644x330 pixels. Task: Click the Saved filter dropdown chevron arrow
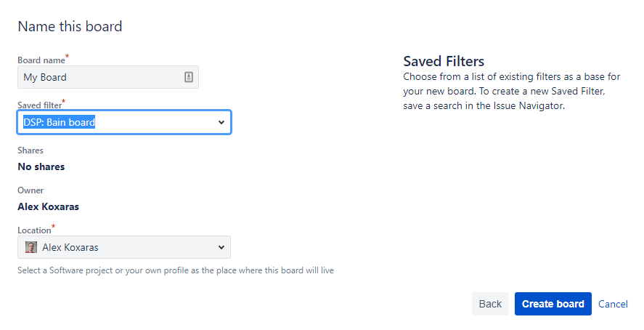221,122
